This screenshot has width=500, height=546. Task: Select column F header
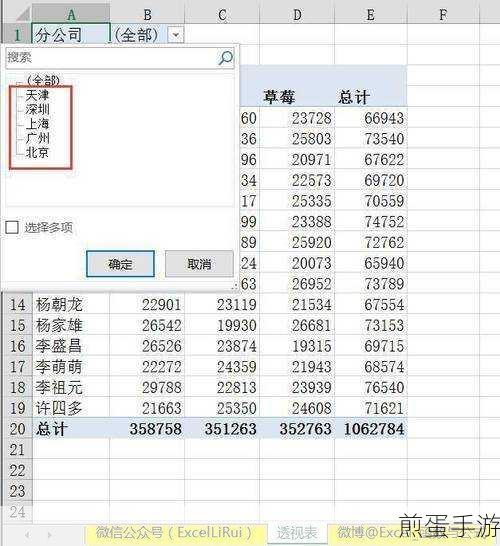443,15
